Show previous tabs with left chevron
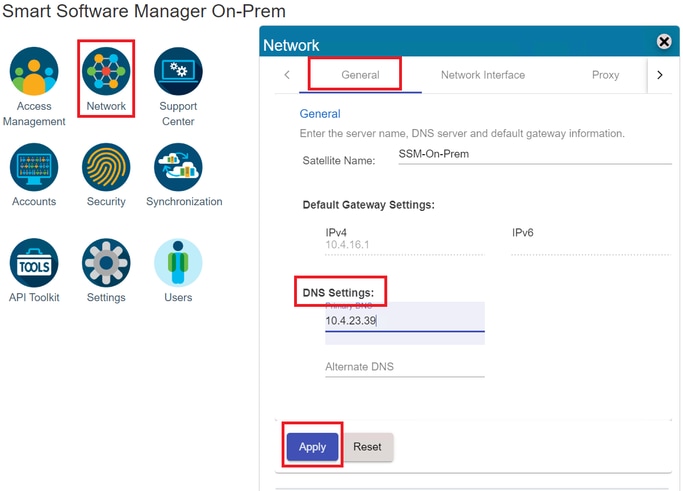 [x=287, y=75]
